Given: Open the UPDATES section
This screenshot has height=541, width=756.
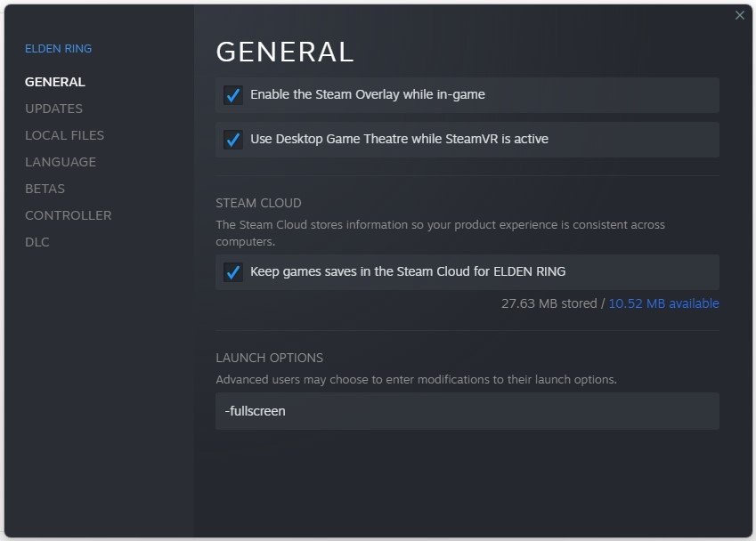Looking at the screenshot, I should (53, 109).
